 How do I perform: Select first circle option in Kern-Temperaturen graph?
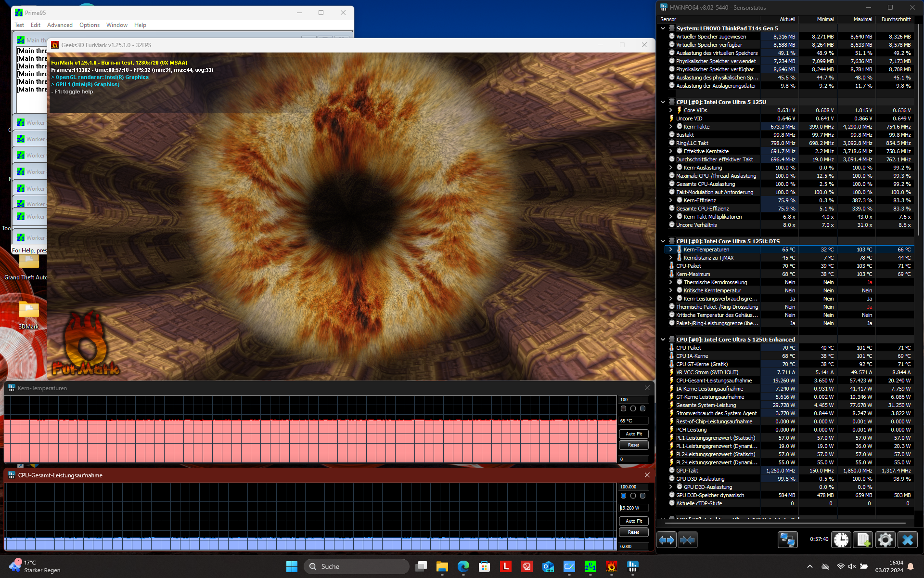(624, 408)
